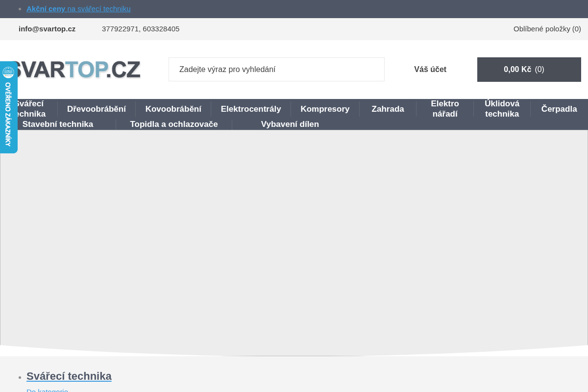This screenshot has width=588, height=392.
Task: Open the Zahrada category
Action: pos(388,109)
